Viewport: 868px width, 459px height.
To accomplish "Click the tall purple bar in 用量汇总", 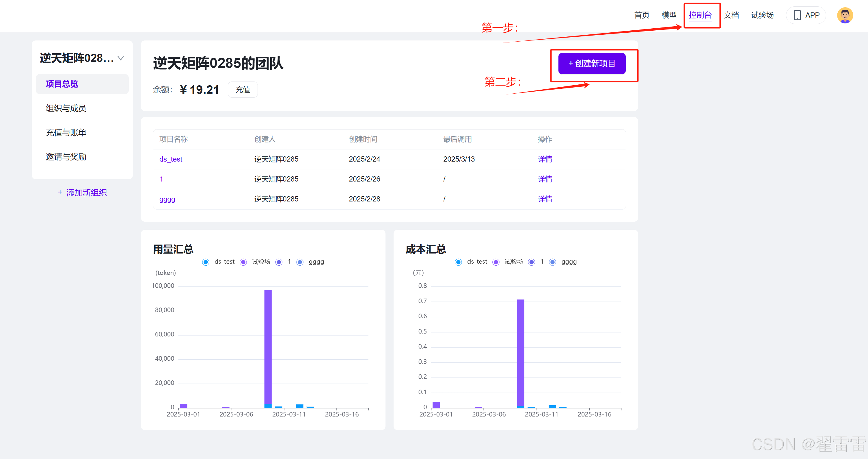I will [268, 347].
